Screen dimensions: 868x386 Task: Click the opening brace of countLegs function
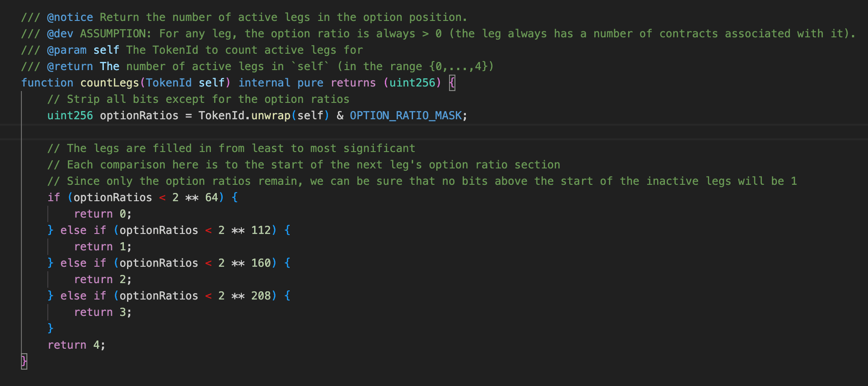tap(452, 83)
